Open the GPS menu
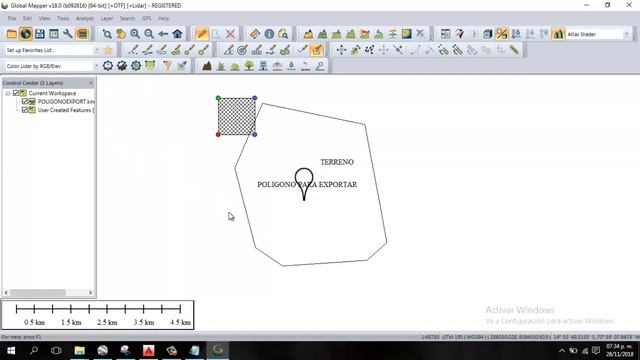 click(147, 18)
